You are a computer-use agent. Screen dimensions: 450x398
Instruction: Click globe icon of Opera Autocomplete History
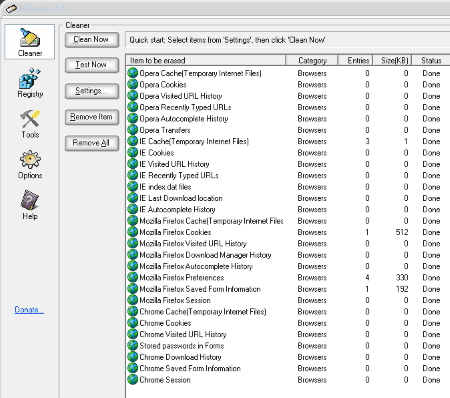(x=133, y=118)
